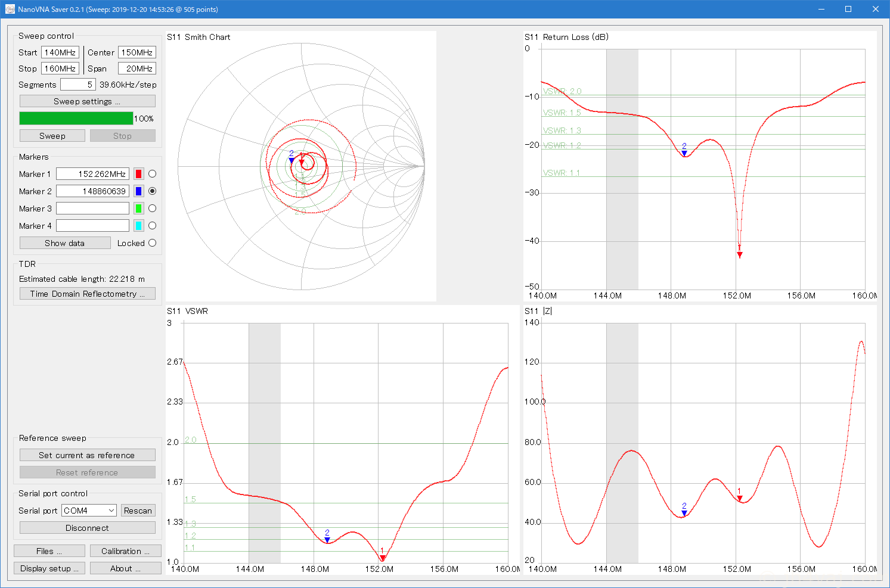Select the Locked radio button
Screen dimensions: 890x588
point(153,243)
